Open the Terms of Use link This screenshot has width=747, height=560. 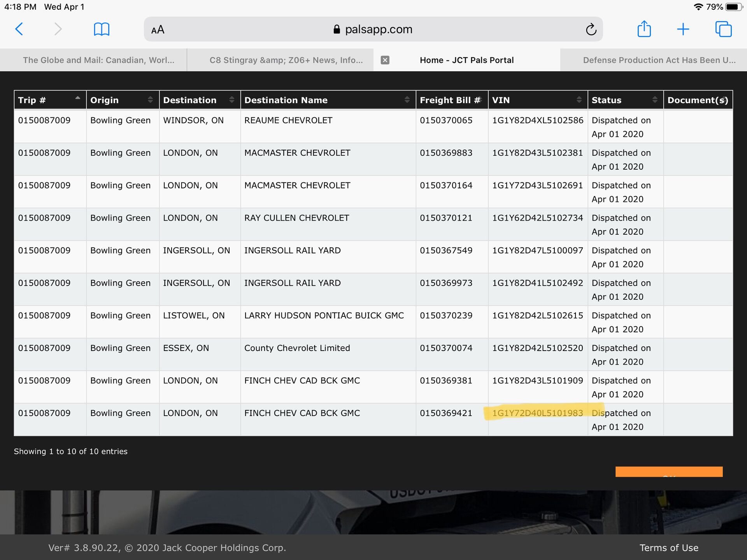point(668,548)
